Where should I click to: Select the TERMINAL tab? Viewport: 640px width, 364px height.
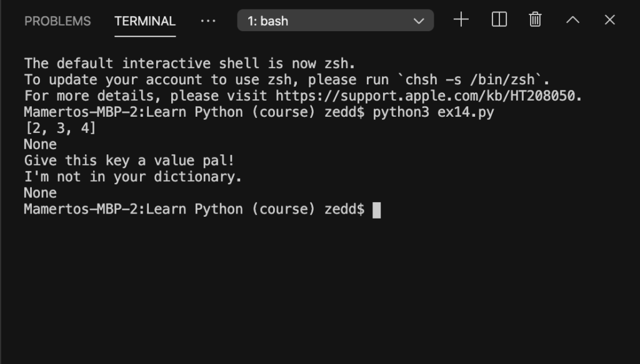tap(145, 21)
